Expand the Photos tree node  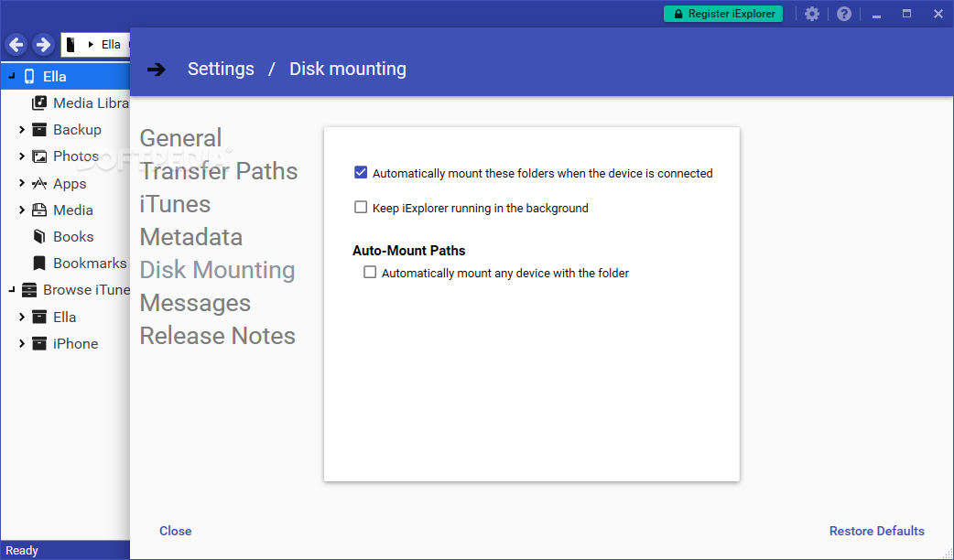(x=22, y=156)
